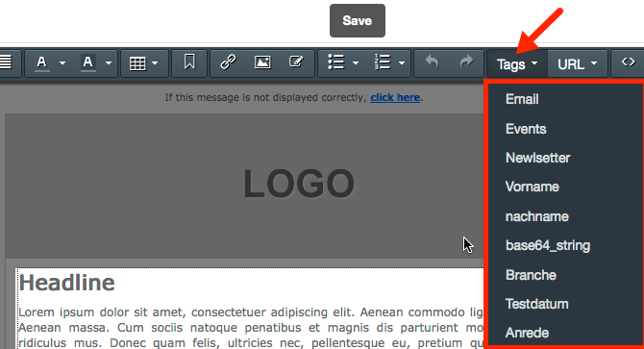Insert an anchor bookmark
Screen dimensions: 644x349
[x=189, y=62]
